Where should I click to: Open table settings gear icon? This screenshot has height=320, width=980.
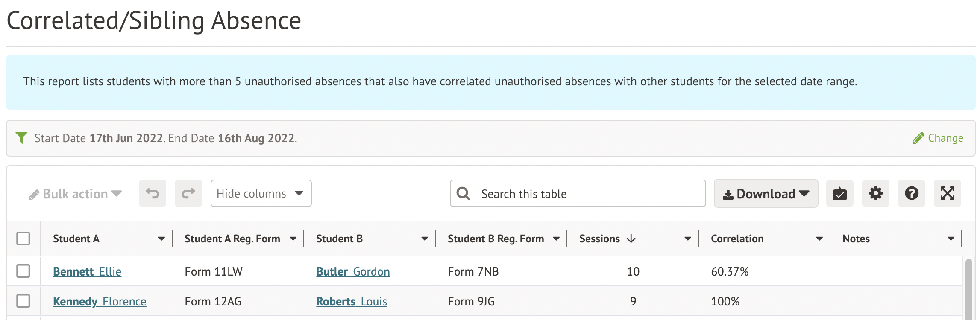875,193
